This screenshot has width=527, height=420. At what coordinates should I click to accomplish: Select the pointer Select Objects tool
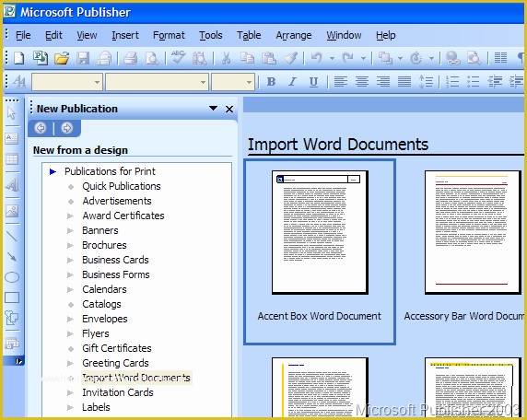point(12,113)
